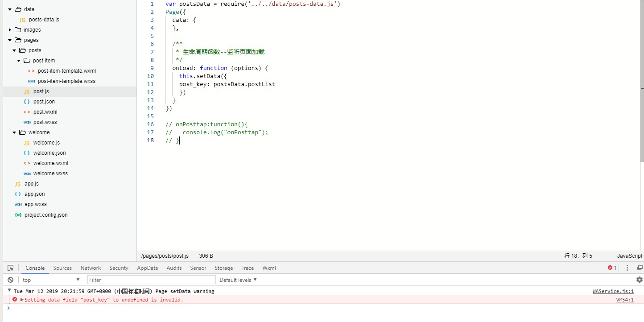This screenshot has width=644, height=322.
Task: Open the Network tab
Action: [91, 268]
